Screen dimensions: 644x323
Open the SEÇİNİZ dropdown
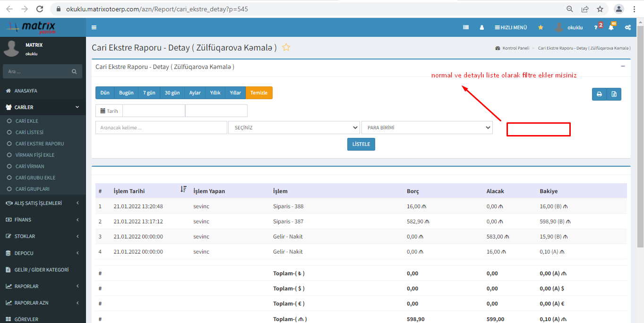pyautogui.click(x=294, y=127)
